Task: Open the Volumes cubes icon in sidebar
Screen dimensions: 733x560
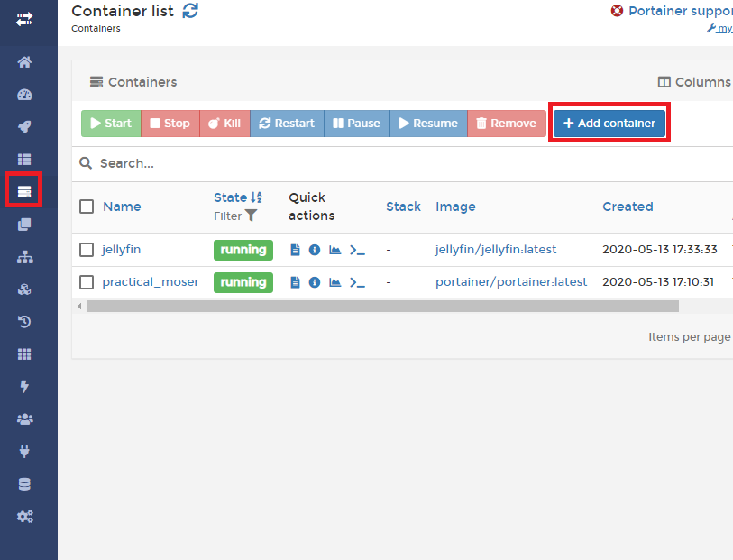Action: (24, 289)
